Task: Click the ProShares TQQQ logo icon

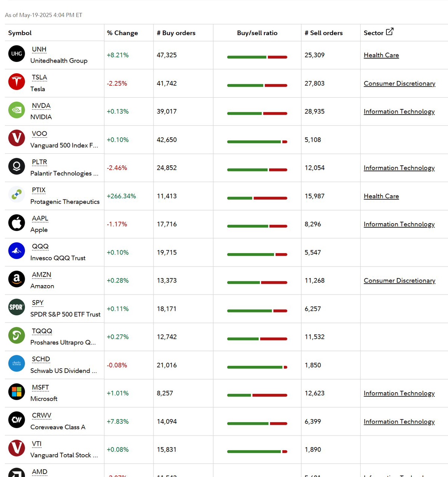Action: point(16,335)
